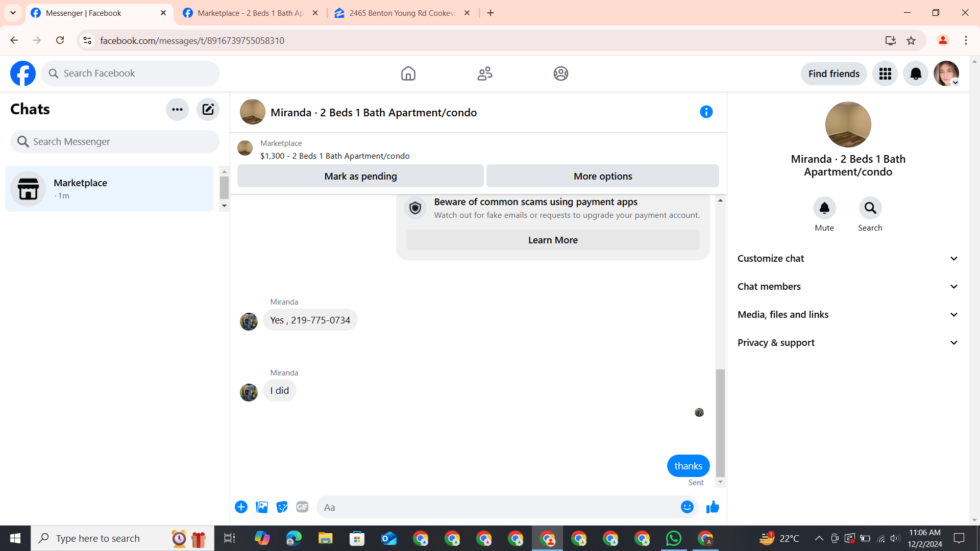The width and height of the screenshot is (980, 551).
Task: Click Mark as pending button
Action: point(360,176)
